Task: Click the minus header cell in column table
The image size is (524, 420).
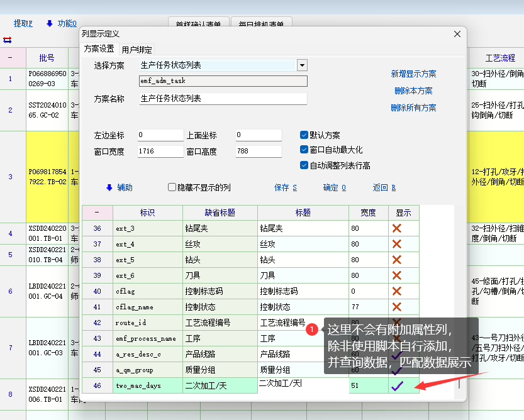Action: click(x=96, y=213)
